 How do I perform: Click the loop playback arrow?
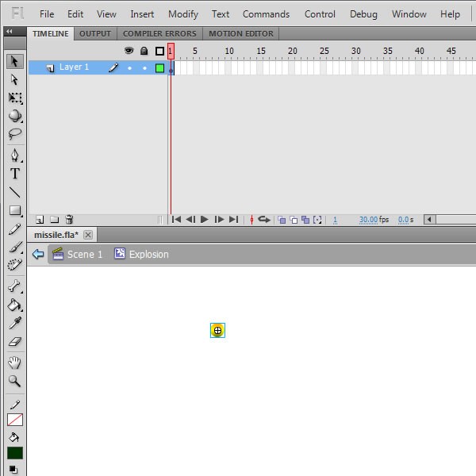[264, 219]
